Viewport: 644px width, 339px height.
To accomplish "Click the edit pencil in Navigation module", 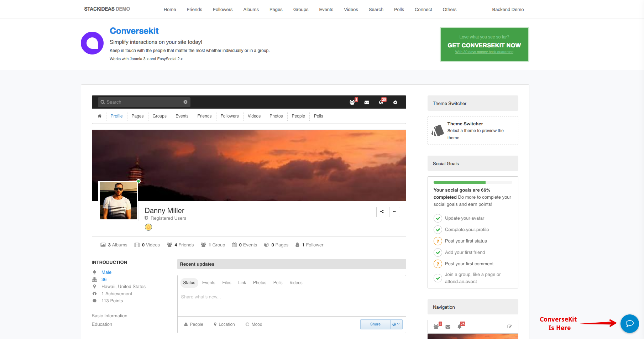I will (509, 327).
